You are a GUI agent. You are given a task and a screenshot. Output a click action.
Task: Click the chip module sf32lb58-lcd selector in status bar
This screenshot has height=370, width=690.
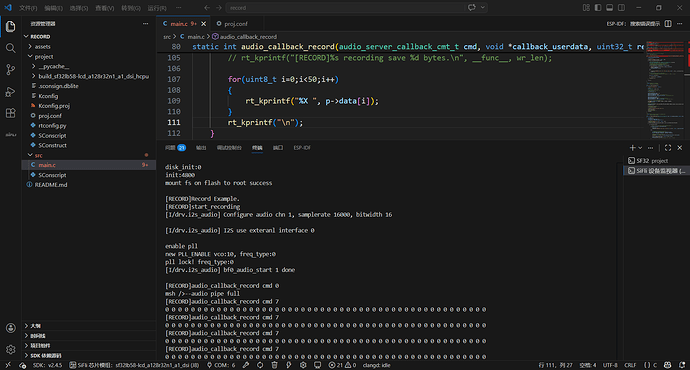point(134,365)
